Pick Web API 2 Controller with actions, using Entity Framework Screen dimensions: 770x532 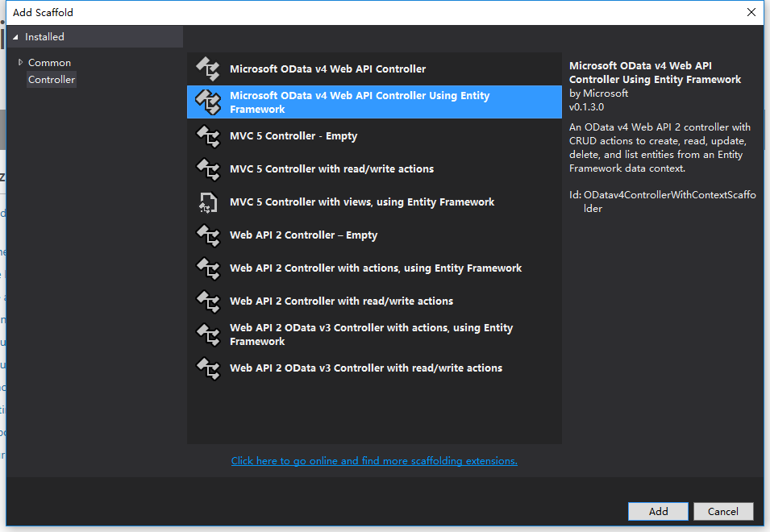(x=374, y=268)
